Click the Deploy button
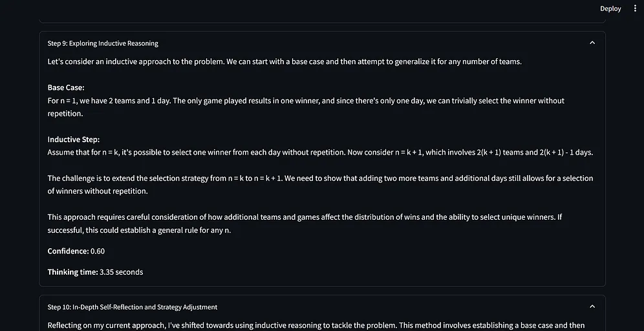The image size is (644, 331). pos(610,8)
